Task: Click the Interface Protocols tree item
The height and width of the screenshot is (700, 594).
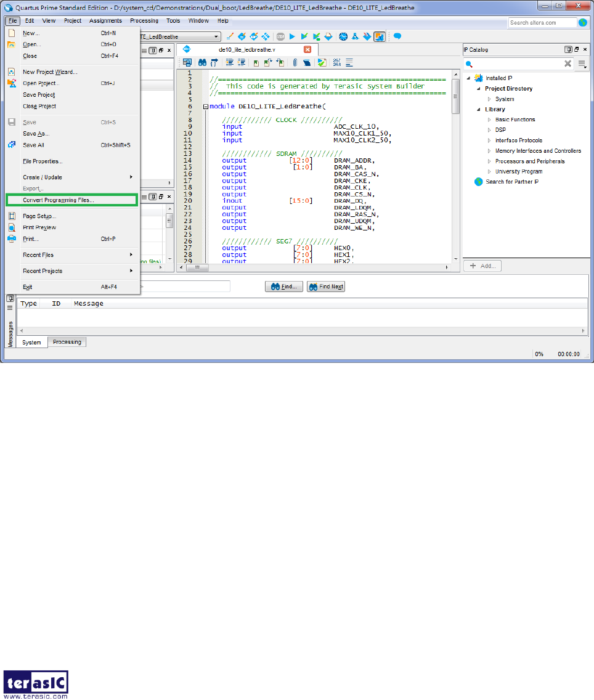Action: 519,140
